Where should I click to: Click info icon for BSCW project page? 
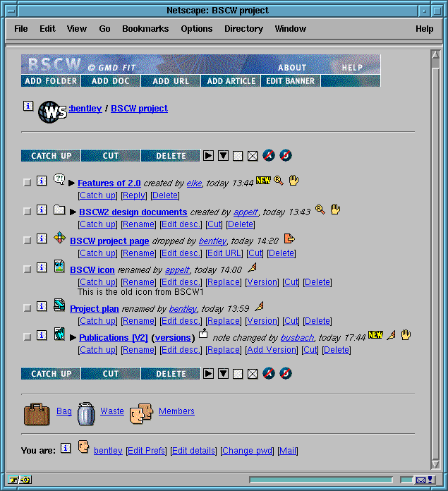(x=42, y=238)
